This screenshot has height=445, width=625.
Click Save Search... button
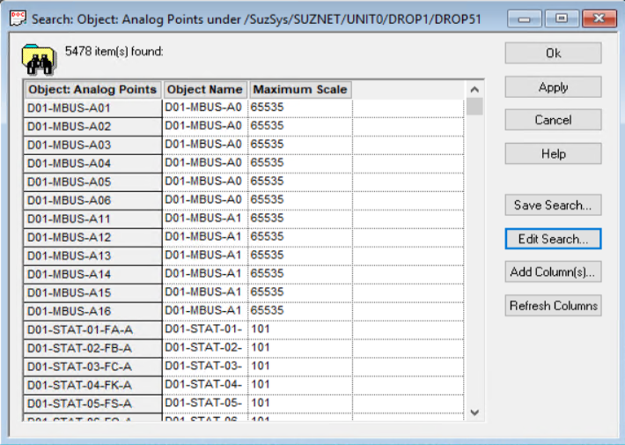point(552,205)
